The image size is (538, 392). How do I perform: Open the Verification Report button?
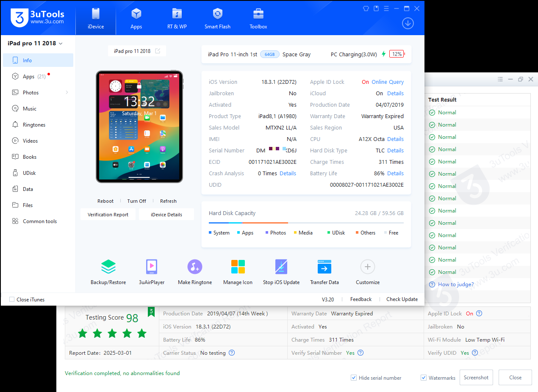[108, 215]
